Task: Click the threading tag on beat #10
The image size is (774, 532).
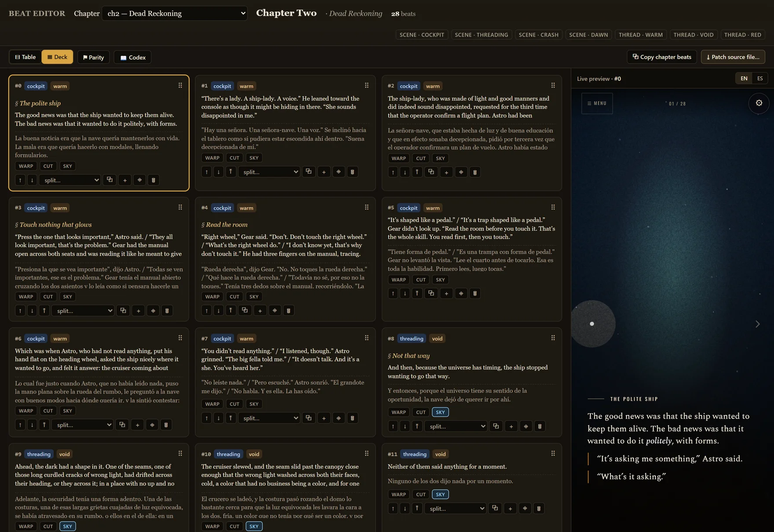Action: 228,454
